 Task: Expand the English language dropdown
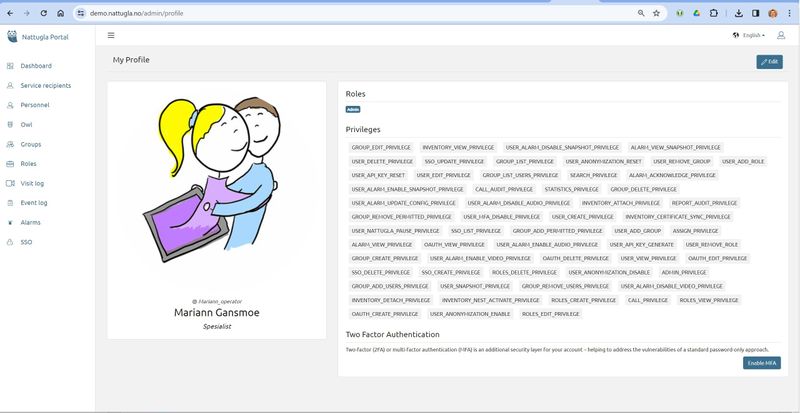[749, 35]
